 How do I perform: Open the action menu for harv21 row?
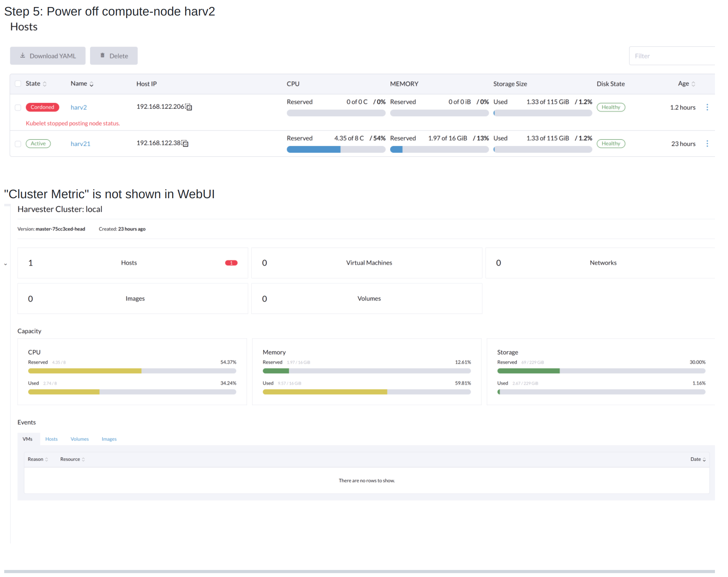pyautogui.click(x=708, y=144)
